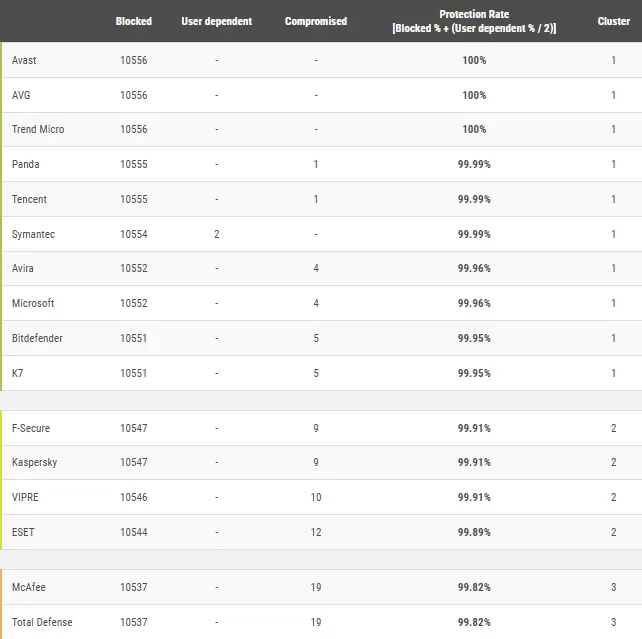Select Symantec's user dependent value 2
This screenshot has height=639, width=642.
[217, 234]
